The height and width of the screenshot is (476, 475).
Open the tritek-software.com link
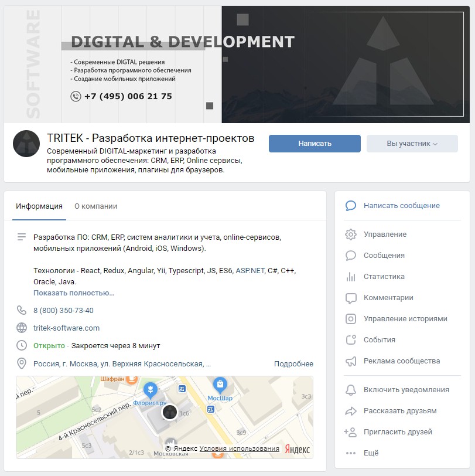(x=66, y=328)
